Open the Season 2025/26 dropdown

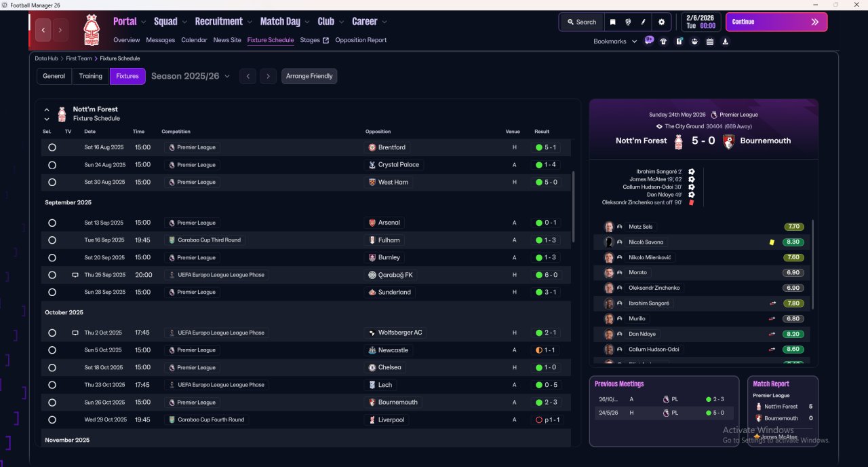191,76
